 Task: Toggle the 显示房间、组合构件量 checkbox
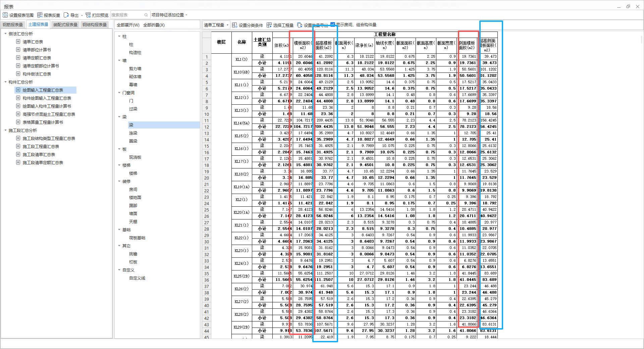tap(333, 24)
